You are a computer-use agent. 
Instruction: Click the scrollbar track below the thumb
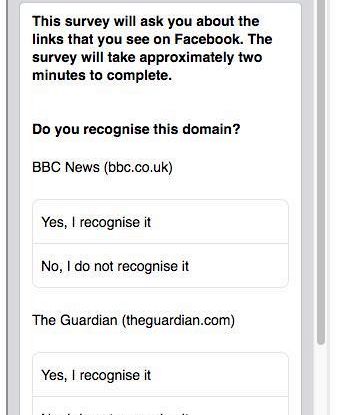[321, 380]
